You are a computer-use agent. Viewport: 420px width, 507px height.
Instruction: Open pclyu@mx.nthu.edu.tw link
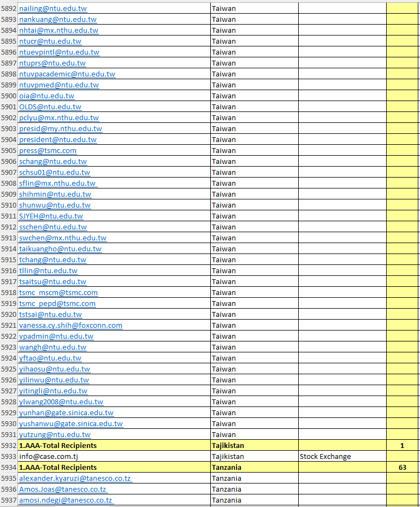click(59, 118)
